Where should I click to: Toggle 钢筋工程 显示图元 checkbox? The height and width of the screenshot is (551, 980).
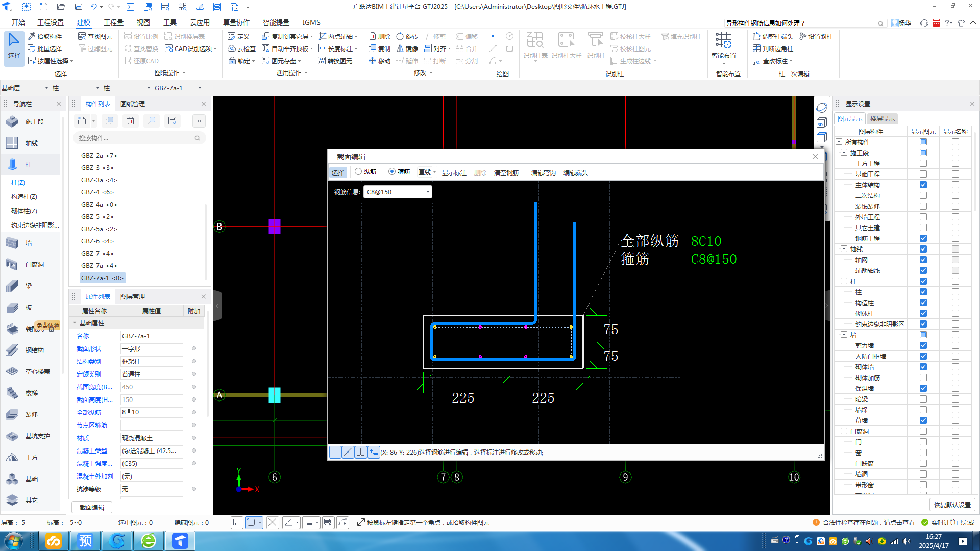[923, 238]
